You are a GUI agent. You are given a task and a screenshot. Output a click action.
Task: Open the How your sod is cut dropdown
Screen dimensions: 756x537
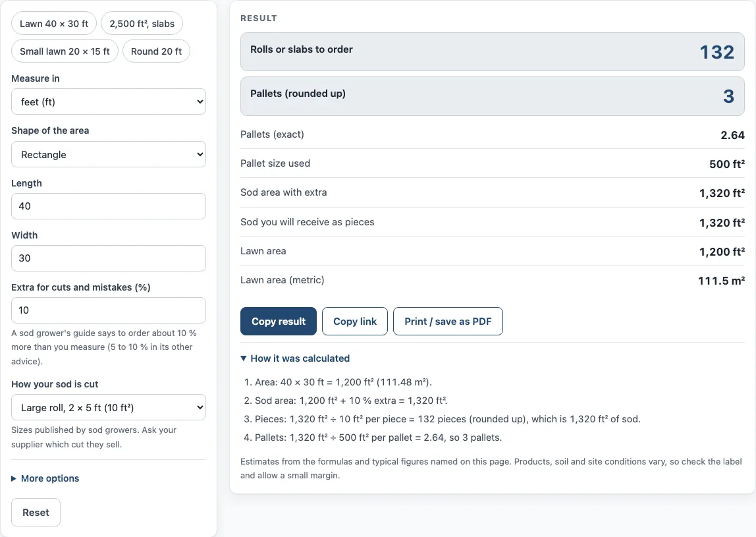click(x=109, y=408)
